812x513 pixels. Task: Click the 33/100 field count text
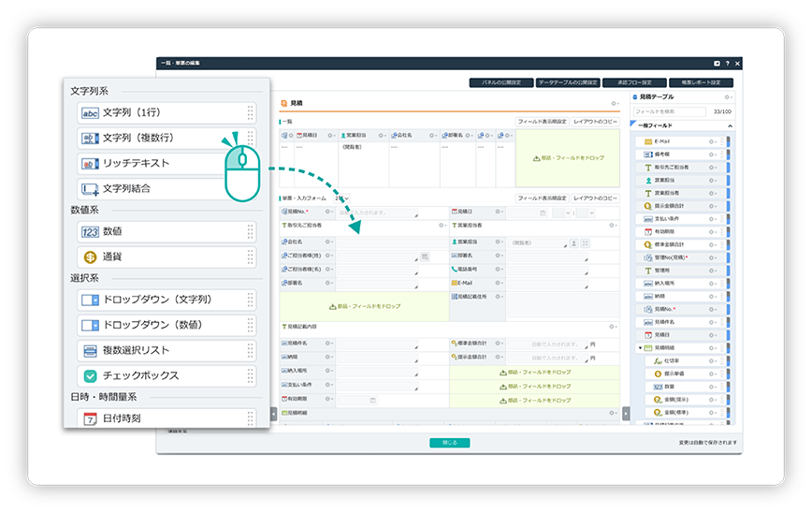point(722,112)
